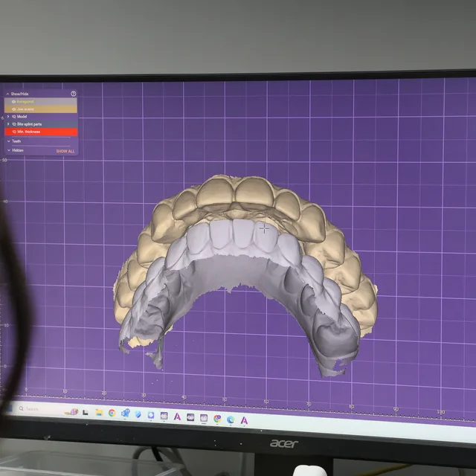Open the taskbar search magnifier icon

pos(22,408)
